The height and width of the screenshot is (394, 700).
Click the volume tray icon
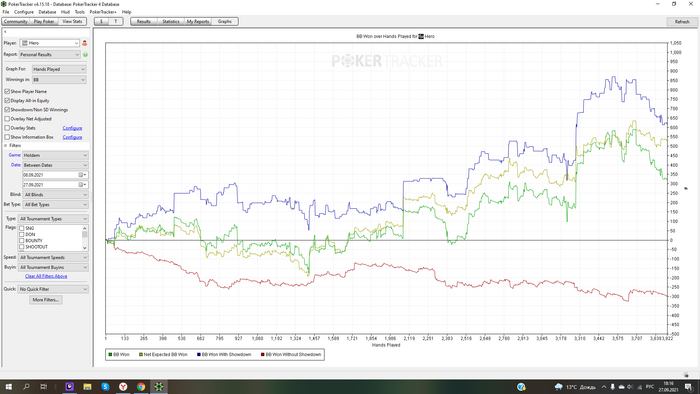coord(630,387)
